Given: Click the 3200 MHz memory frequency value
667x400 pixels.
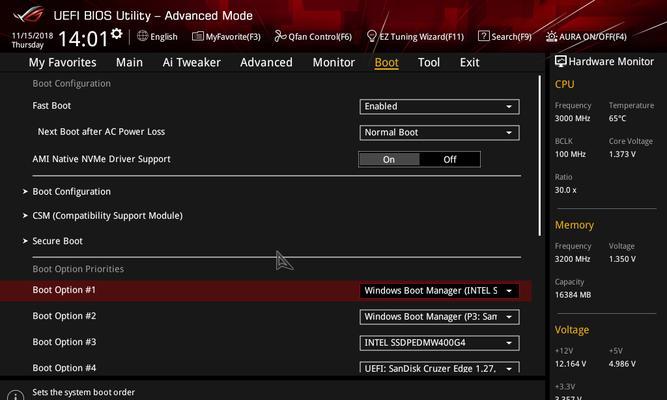Looking at the screenshot, I should pos(572,259).
